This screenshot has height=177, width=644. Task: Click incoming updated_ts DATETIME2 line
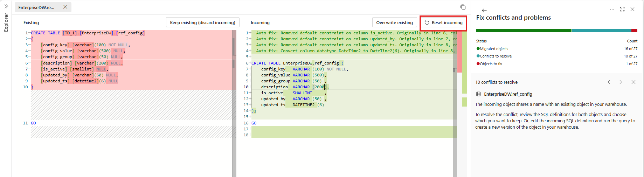[292, 105]
